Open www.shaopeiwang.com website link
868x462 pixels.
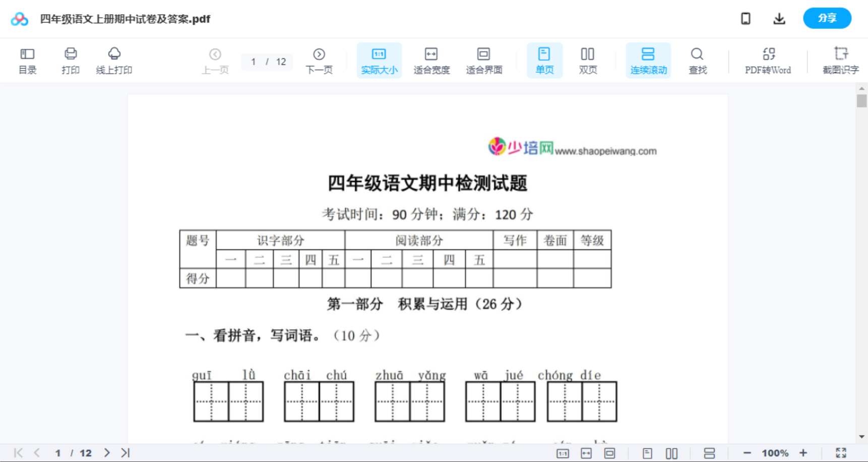tap(605, 150)
